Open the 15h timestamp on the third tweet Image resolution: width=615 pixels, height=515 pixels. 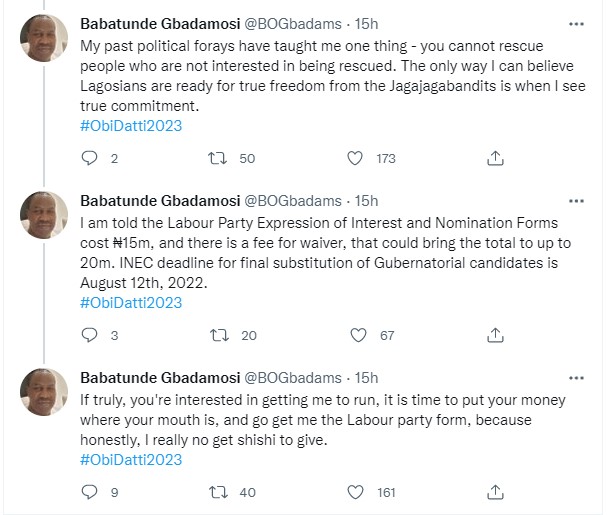[367, 378]
